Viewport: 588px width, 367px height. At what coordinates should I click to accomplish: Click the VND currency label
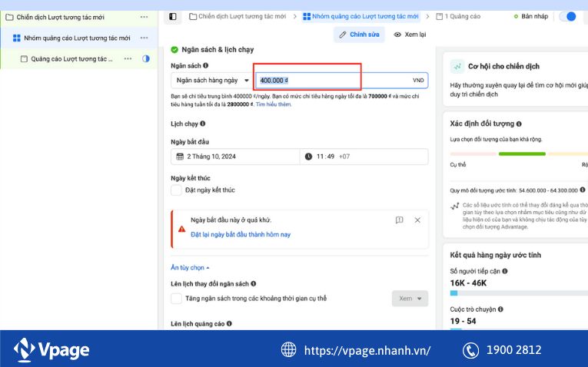tap(418, 81)
